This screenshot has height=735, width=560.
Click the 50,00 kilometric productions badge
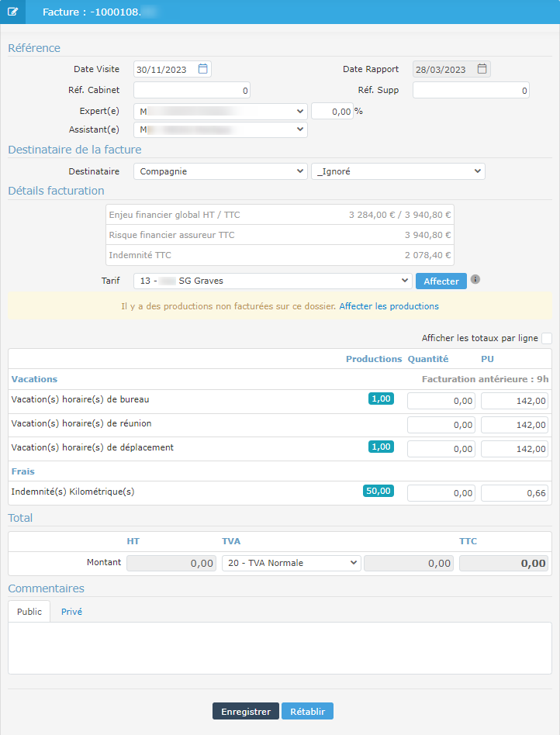(379, 491)
